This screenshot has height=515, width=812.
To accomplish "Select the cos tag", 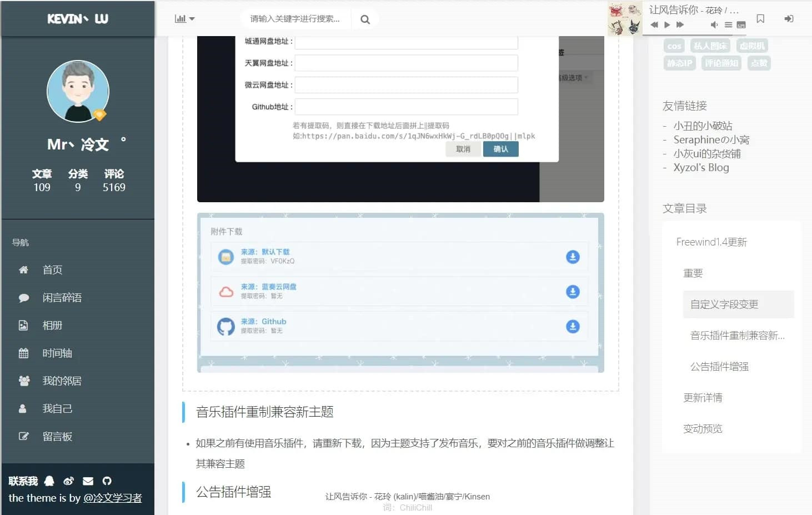I will point(674,46).
